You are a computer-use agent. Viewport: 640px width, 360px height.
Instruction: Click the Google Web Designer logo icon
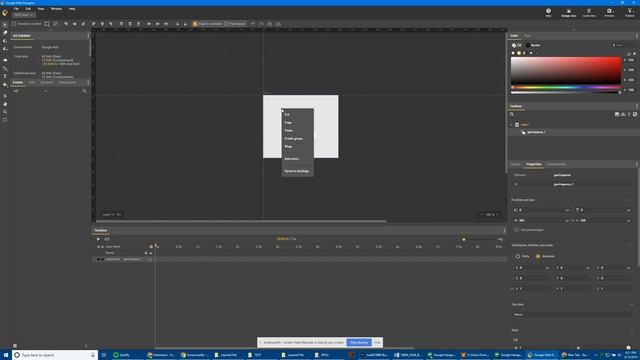click(5, 13)
